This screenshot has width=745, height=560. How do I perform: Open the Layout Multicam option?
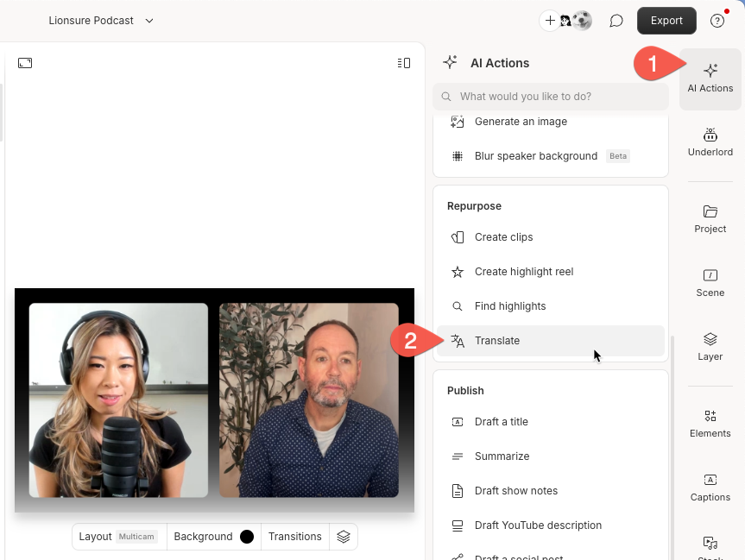[x=119, y=537]
